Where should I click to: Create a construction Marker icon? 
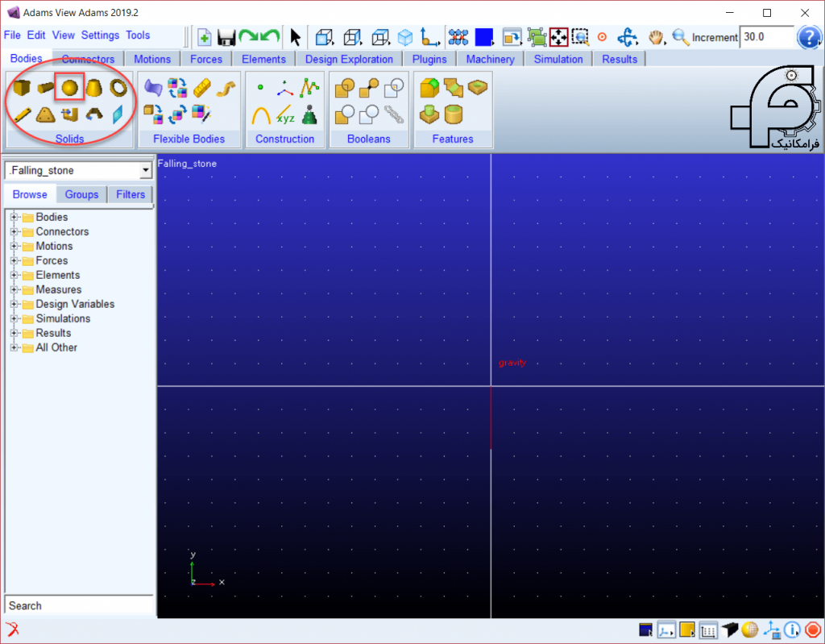tap(284, 87)
